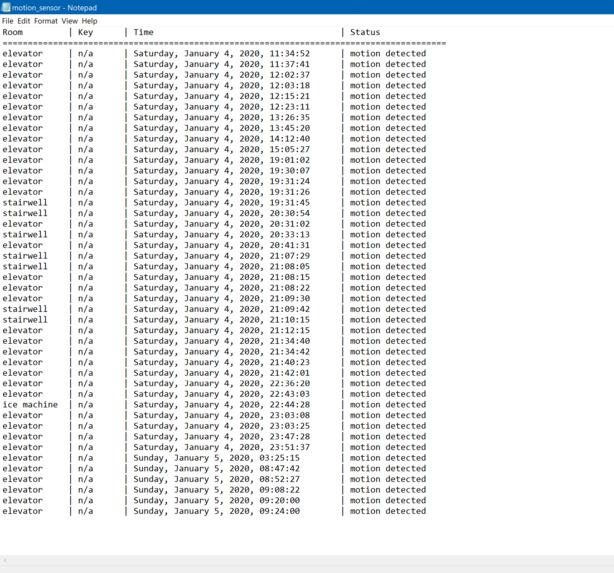Open the Edit menu
The width and height of the screenshot is (614, 573).
(x=23, y=21)
